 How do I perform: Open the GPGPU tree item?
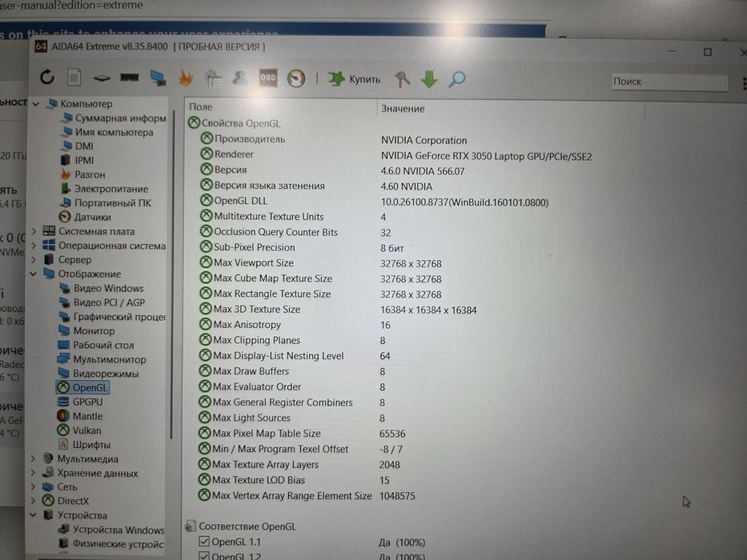tap(80, 402)
